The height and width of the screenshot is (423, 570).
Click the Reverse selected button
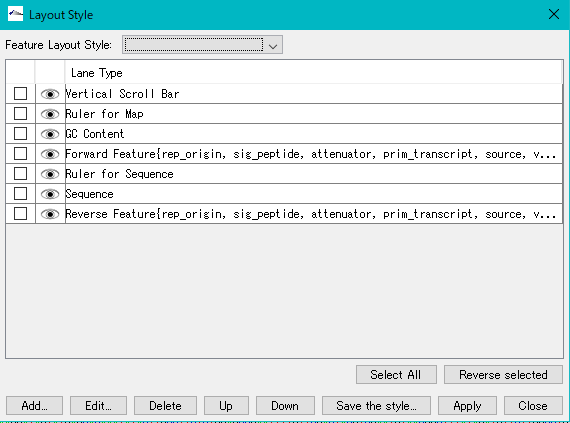tap(503, 375)
